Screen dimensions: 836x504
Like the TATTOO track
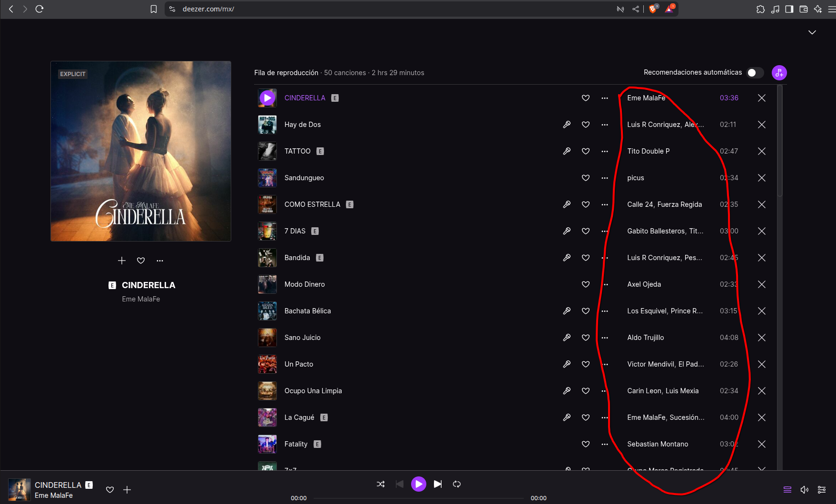tap(586, 151)
